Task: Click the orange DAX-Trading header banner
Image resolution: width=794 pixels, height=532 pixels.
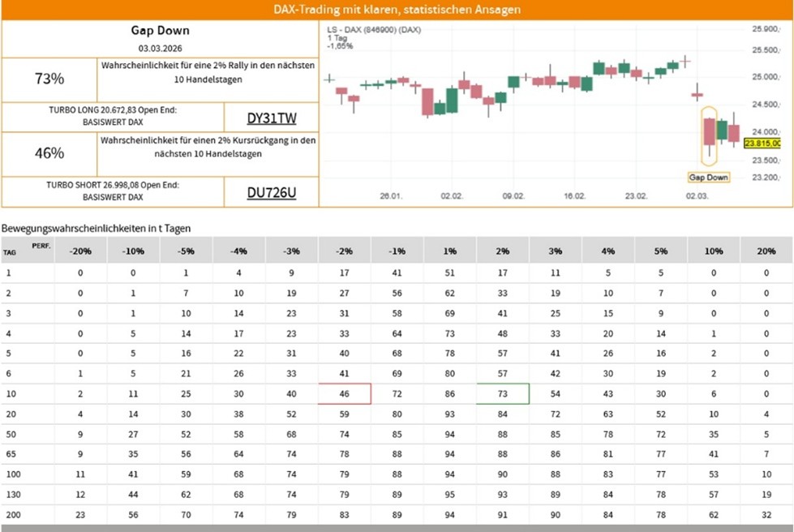Action: [x=397, y=11]
